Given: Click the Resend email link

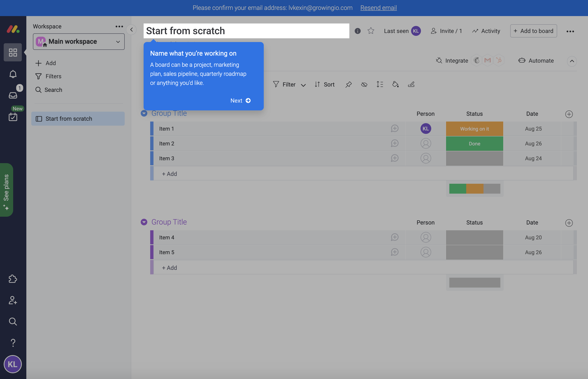Looking at the screenshot, I should [x=379, y=8].
